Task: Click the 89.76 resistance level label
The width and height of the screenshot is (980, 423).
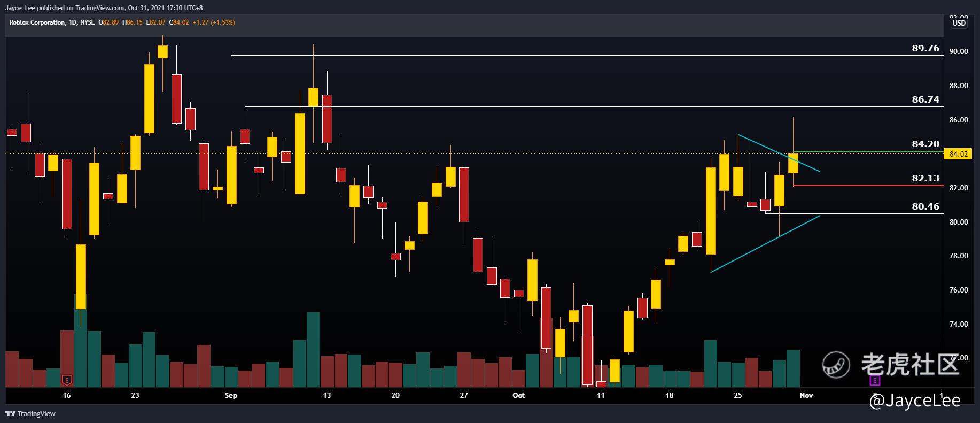Action: click(x=925, y=48)
